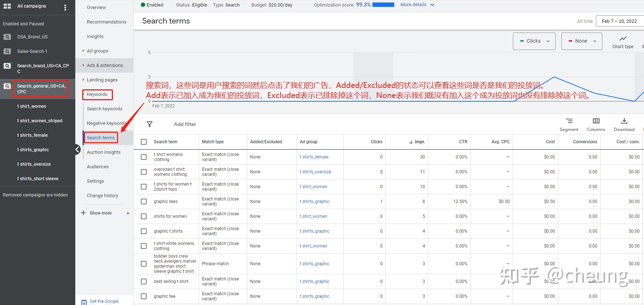Open the t shirts_oversize ad group link
This screenshot has height=305, width=644.
point(315,172)
